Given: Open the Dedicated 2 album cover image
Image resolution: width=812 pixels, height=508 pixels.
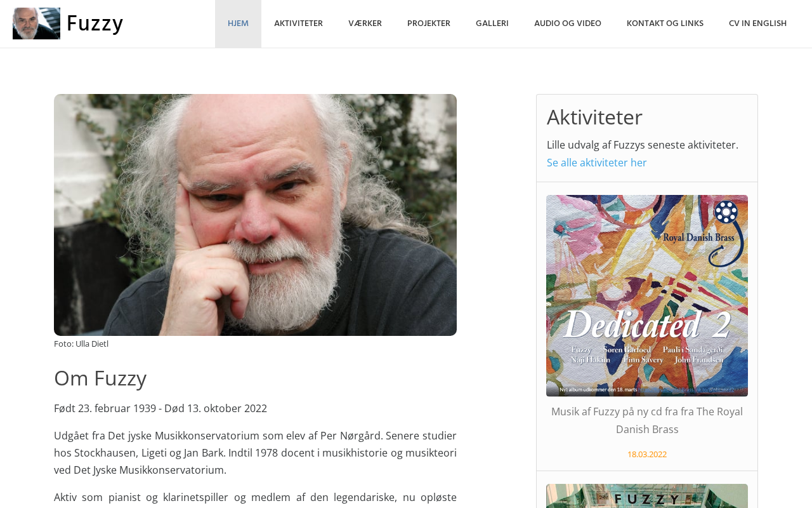Looking at the screenshot, I should tap(647, 296).
